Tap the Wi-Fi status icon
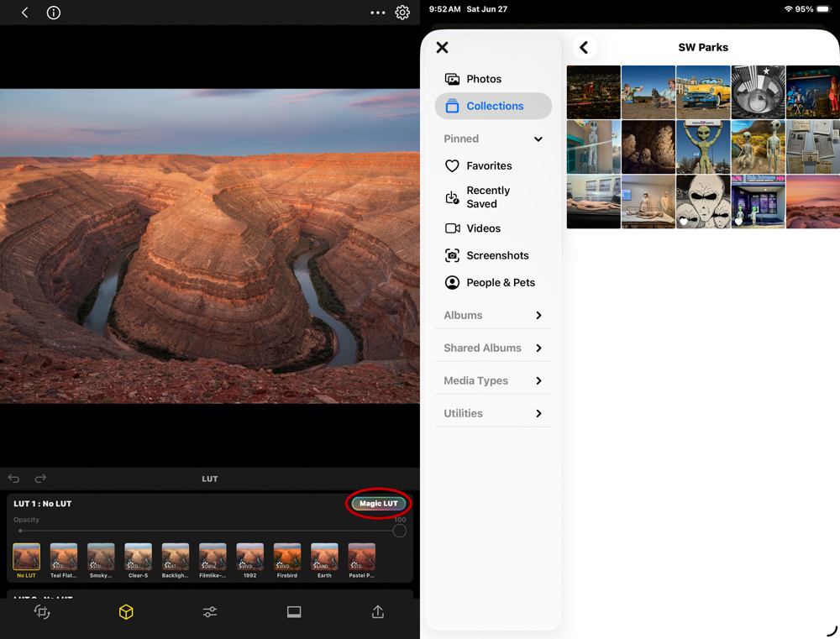Image resolution: width=840 pixels, height=639 pixels. (x=788, y=9)
